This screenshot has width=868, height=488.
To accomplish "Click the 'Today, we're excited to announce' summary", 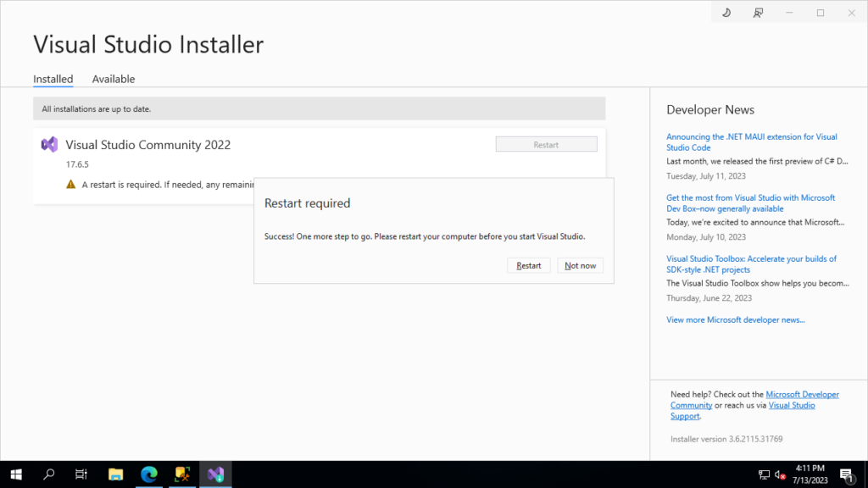I will (755, 223).
